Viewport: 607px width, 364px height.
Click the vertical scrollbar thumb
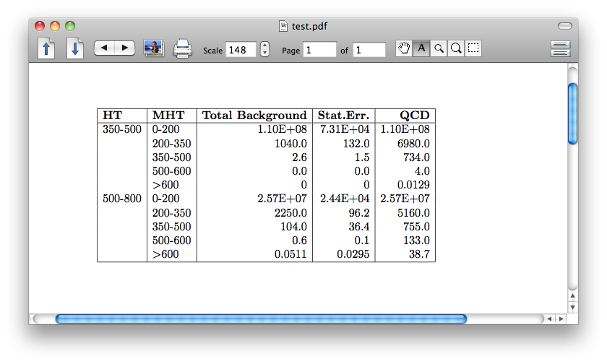point(572,113)
